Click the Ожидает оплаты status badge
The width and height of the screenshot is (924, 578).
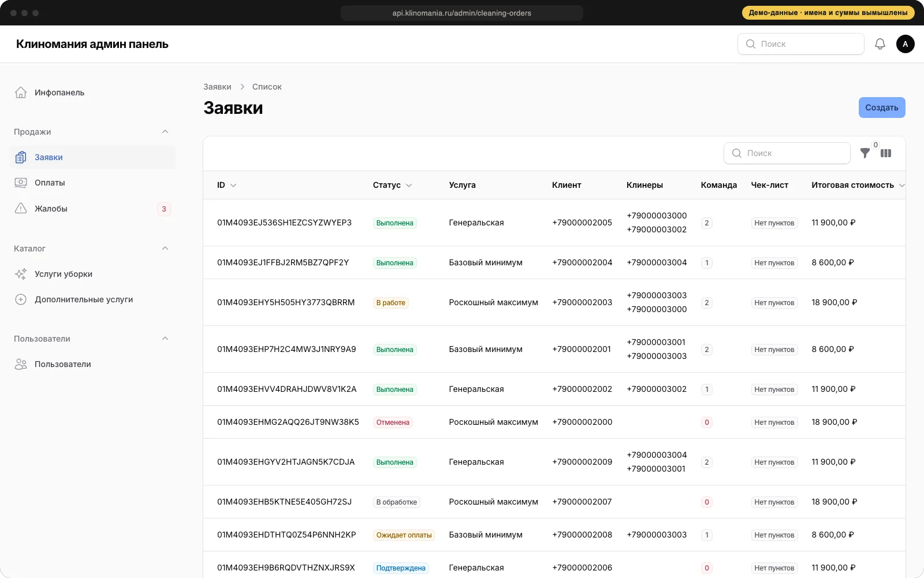coord(404,535)
